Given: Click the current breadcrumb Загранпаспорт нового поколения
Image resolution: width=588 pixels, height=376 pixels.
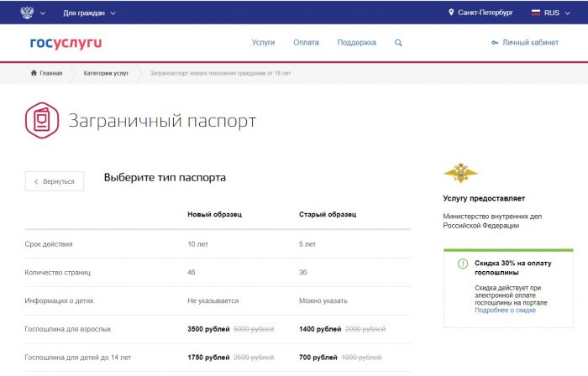Looking at the screenshot, I should click(x=220, y=73).
